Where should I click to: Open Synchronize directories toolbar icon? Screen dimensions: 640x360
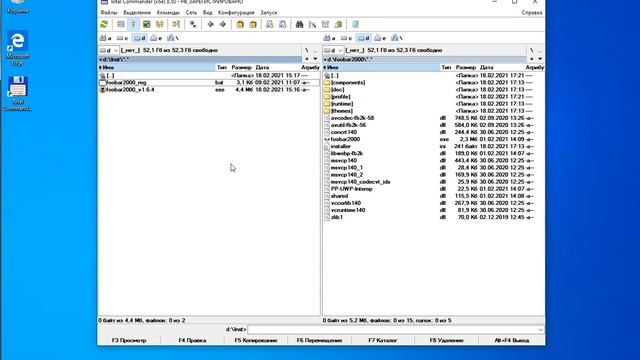tap(325, 24)
